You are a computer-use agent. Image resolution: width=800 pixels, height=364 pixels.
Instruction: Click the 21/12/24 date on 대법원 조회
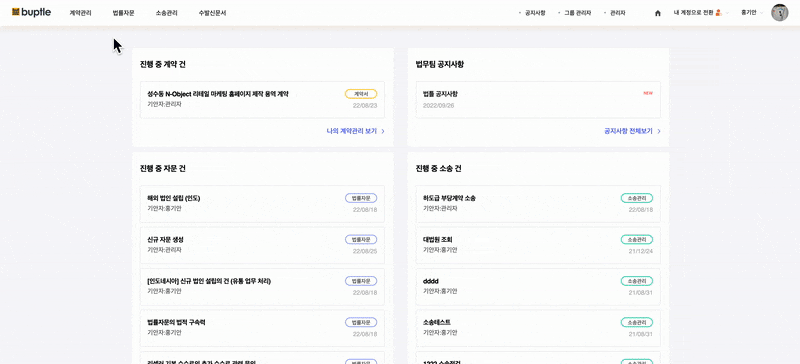pos(641,251)
